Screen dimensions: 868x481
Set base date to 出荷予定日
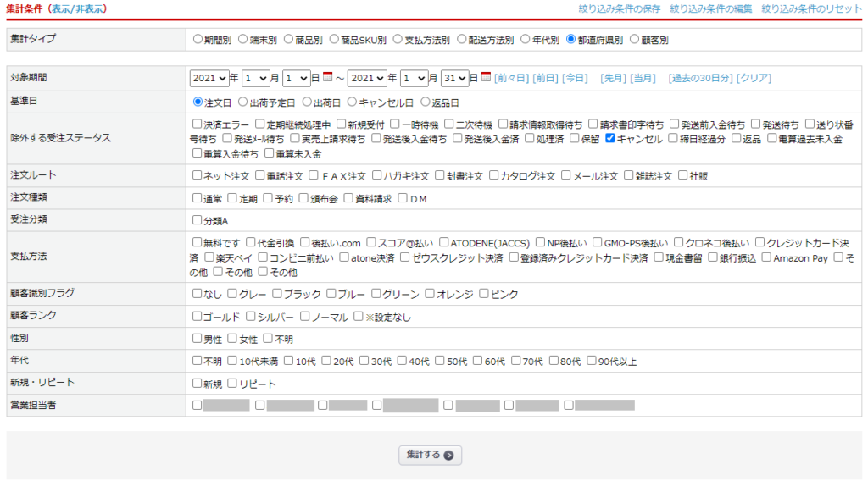pos(243,102)
